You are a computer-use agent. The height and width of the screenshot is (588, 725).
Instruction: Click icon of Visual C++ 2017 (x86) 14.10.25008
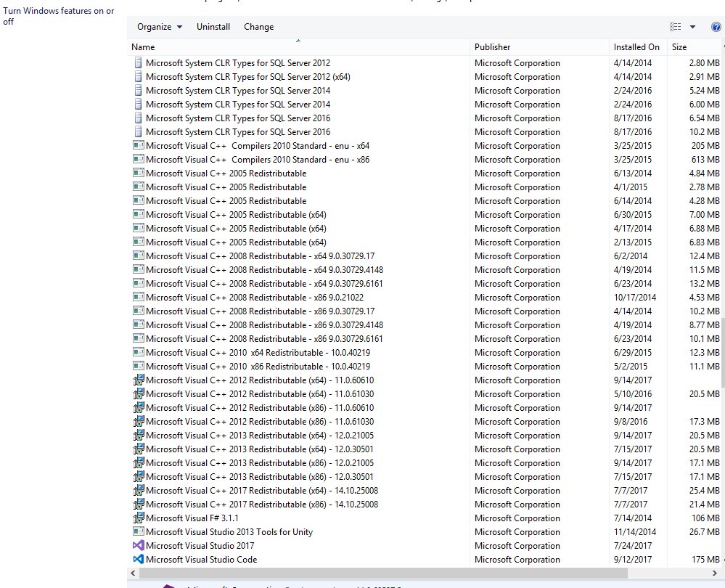138,505
